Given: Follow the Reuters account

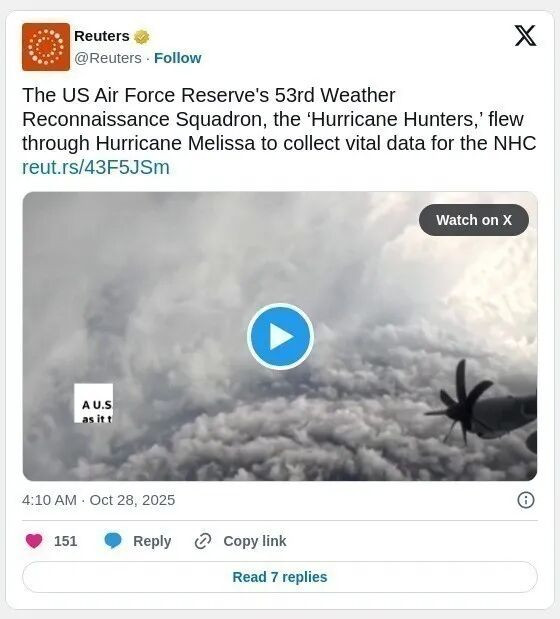Looking at the screenshot, I should pos(178,58).
